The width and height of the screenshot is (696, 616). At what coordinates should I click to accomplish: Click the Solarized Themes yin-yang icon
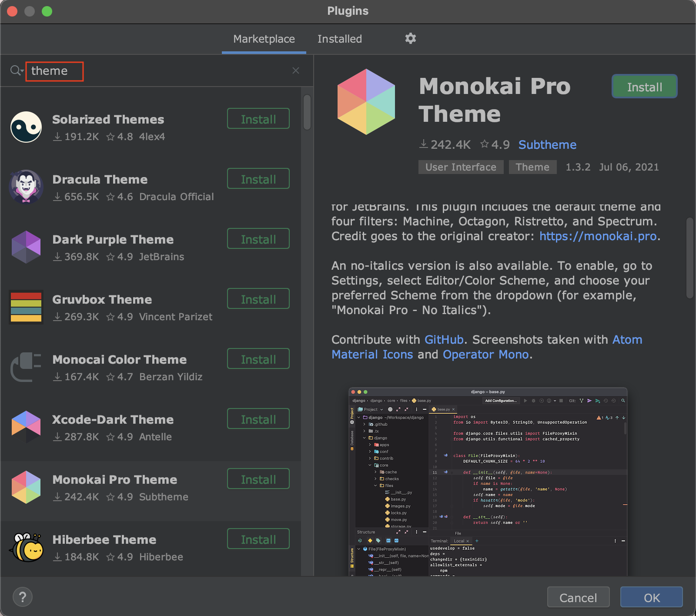[26, 127]
